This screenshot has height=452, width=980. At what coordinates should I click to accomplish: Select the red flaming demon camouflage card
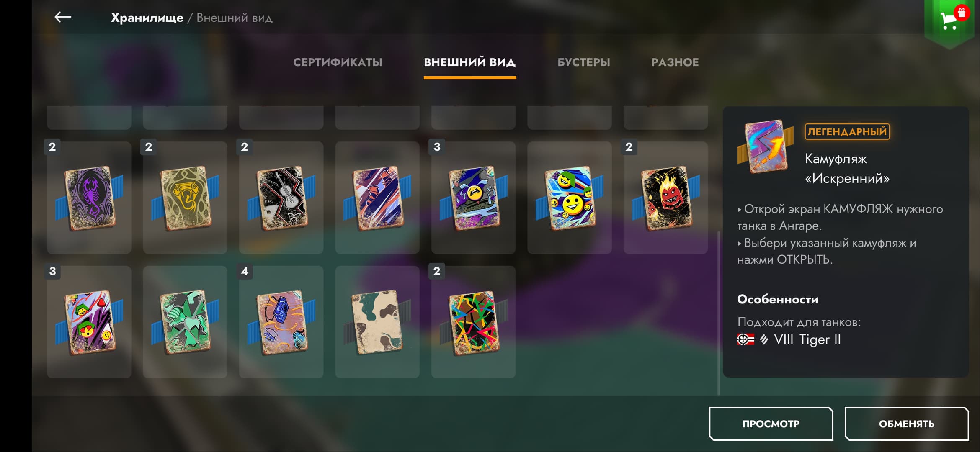pyautogui.click(x=665, y=198)
